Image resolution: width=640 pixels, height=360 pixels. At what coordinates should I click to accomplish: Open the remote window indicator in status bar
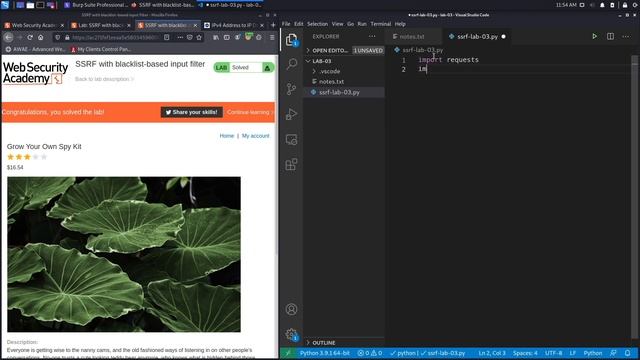pos(288,353)
